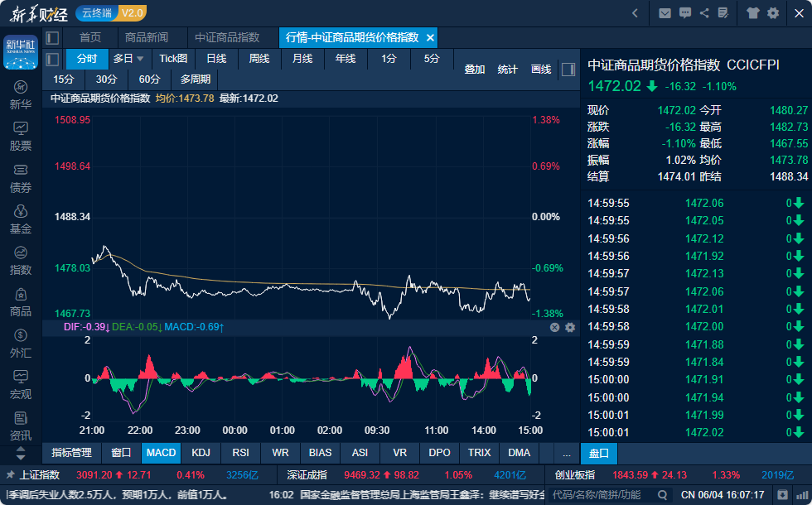Click the 叠加 overlay button
Image resolution: width=812 pixels, height=505 pixels.
point(475,70)
